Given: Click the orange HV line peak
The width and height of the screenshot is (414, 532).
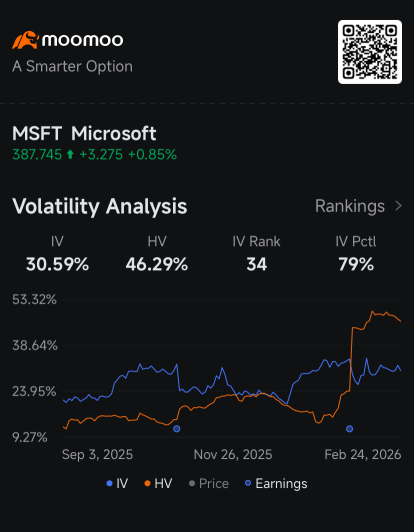Looking at the screenshot, I should [x=372, y=311].
